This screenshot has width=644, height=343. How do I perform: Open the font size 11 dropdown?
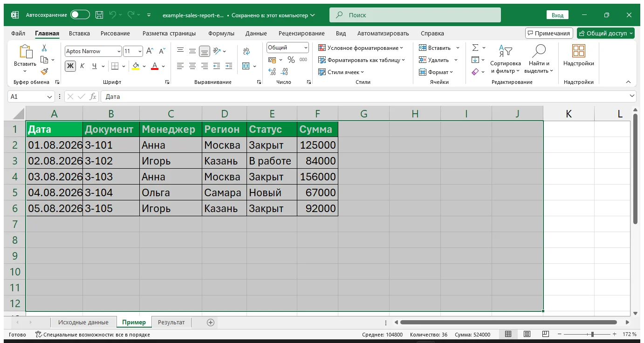[x=140, y=51]
